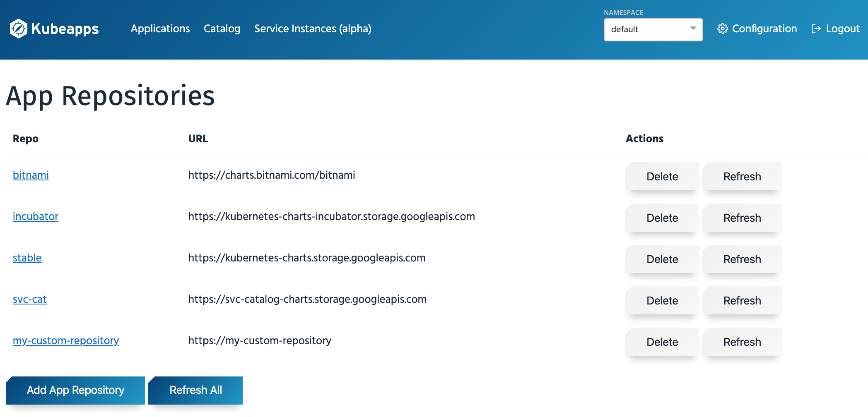
Task: Open the bitnami repository link
Action: click(31, 175)
